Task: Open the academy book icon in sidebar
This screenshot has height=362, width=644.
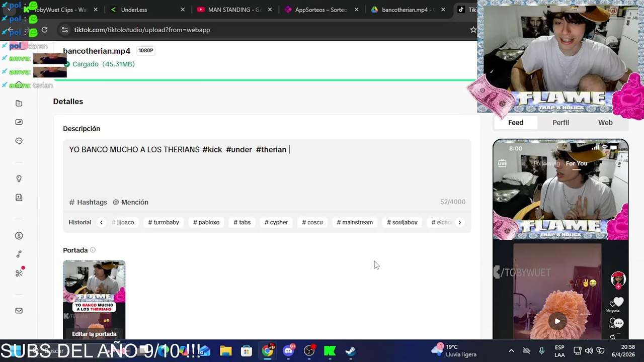Action: click(x=19, y=198)
